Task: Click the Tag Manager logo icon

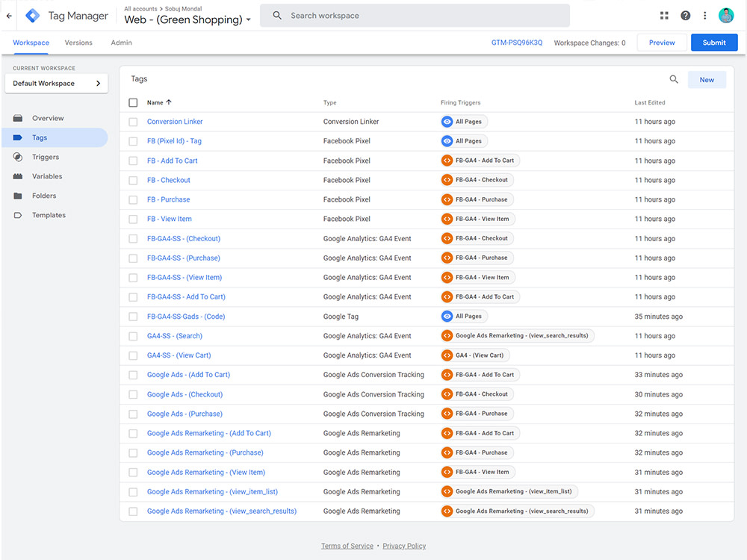Action: 32,16
